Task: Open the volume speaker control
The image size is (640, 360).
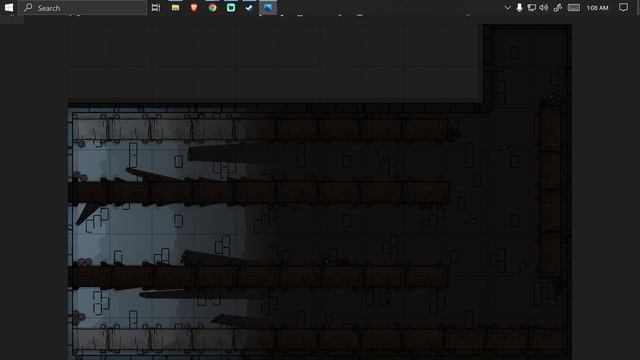Action: [544, 7]
